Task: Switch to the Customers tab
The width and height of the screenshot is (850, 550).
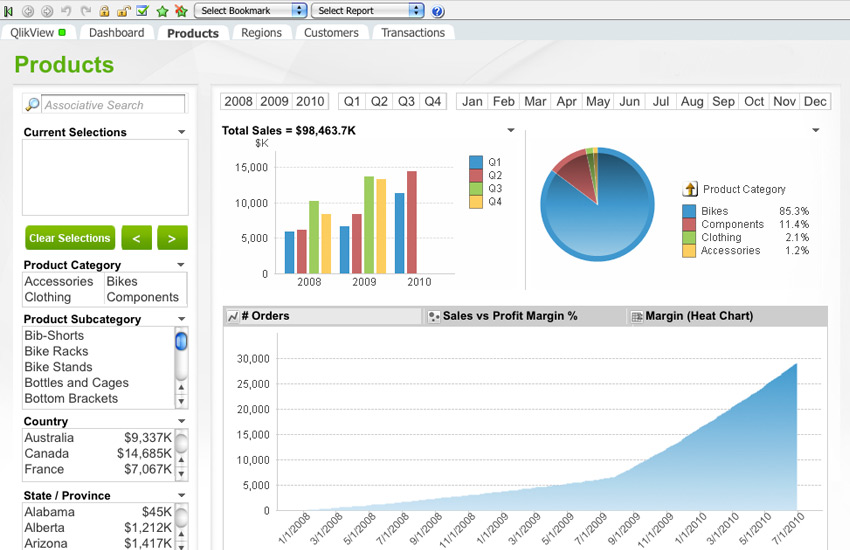Action: (x=331, y=33)
